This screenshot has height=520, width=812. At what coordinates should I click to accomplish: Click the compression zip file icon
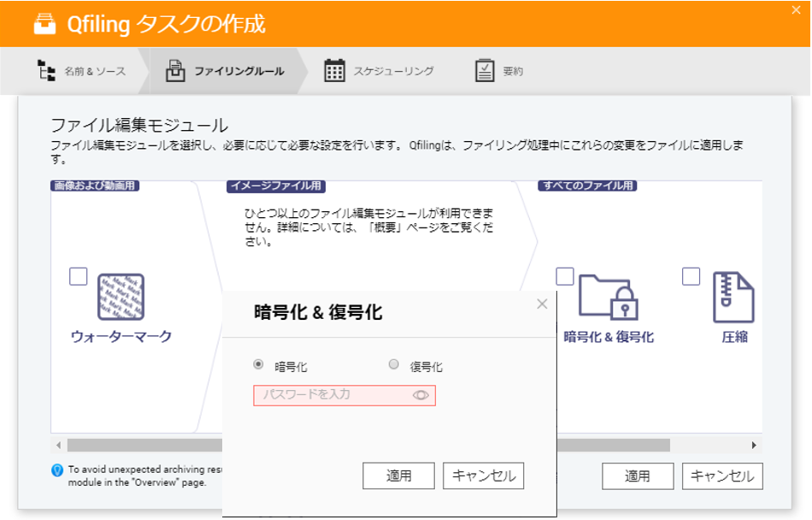click(733, 297)
